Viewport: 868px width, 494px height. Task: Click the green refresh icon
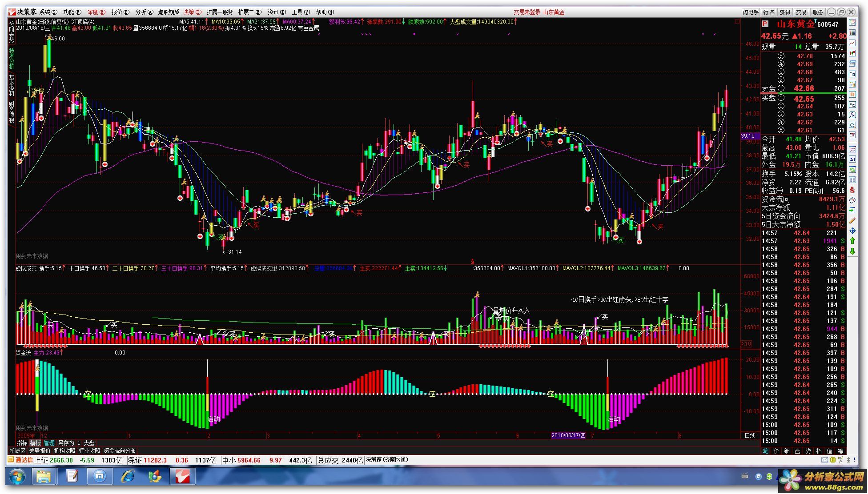852,169
